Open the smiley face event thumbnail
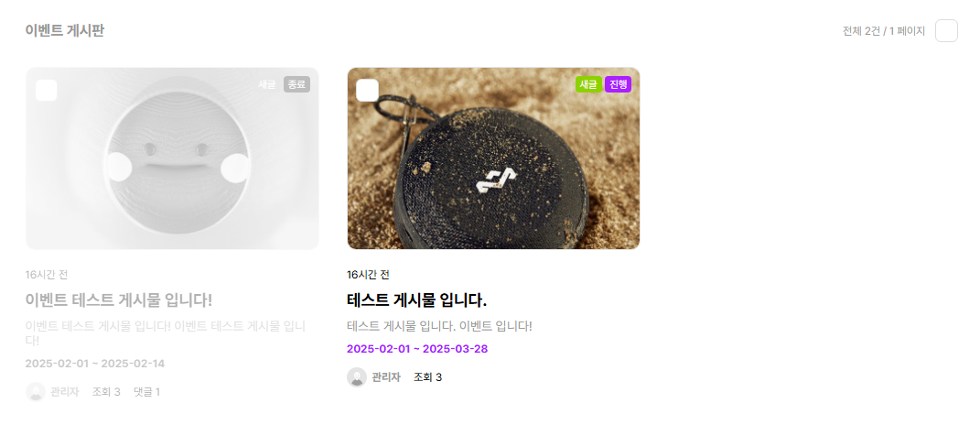 point(173,158)
